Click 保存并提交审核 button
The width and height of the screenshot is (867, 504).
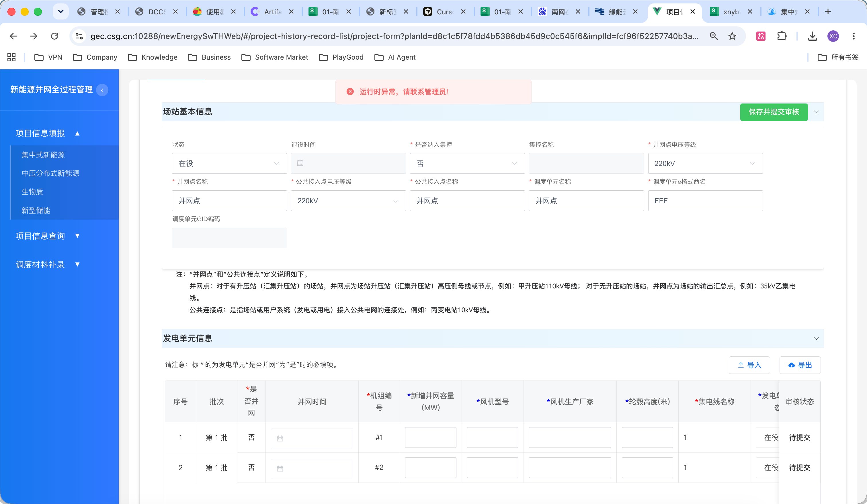click(774, 112)
